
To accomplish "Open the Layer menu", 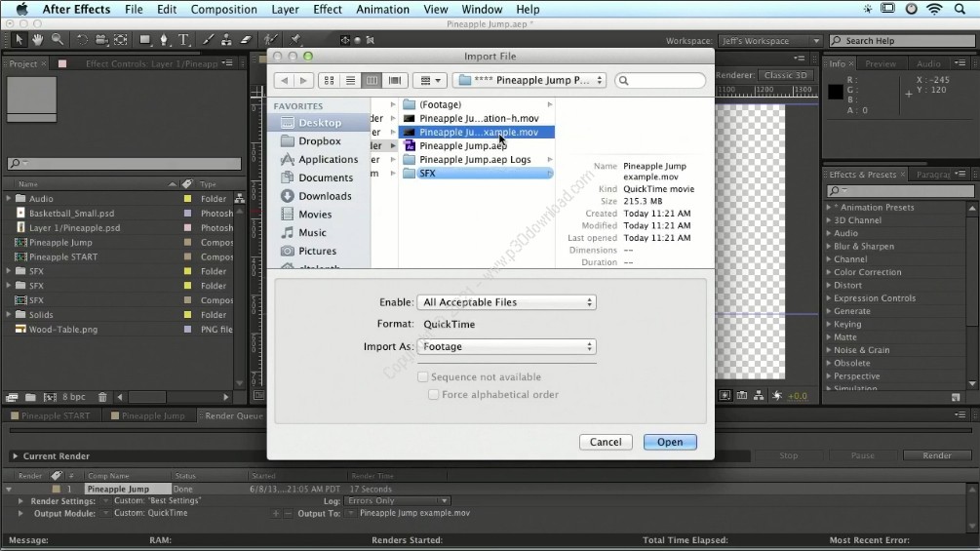I will (285, 10).
